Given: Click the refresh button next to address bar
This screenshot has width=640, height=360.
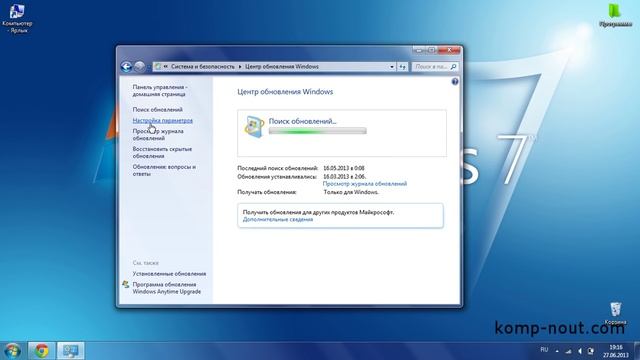Looking at the screenshot, I should click(x=402, y=67).
